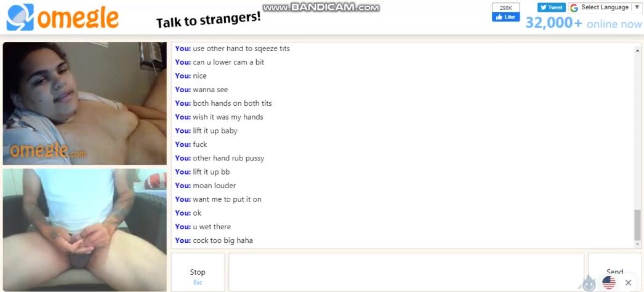Share the site using the Tweet button
Screen dimensions: 644x292
point(552,7)
